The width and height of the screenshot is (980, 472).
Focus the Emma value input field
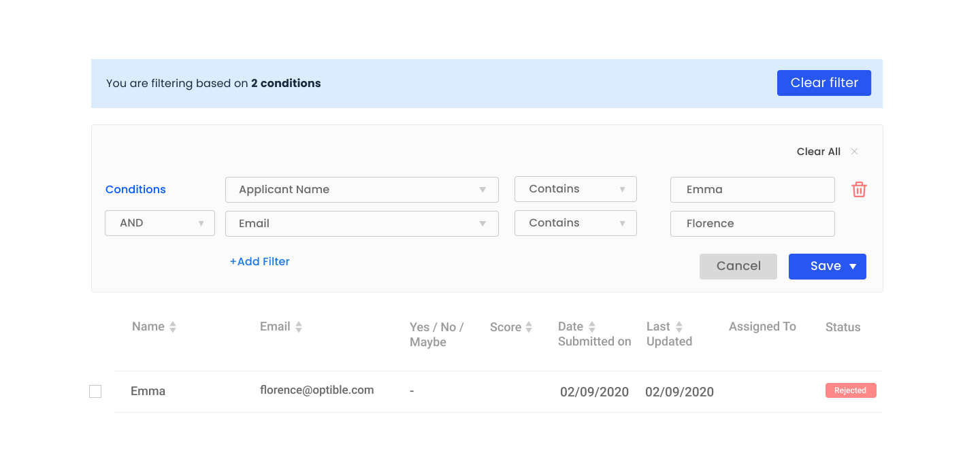(x=752, y=190)
